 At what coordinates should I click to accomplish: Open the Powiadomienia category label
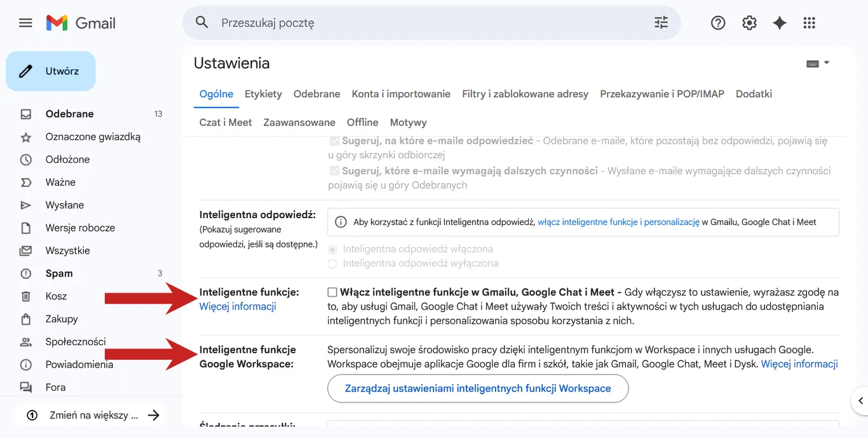click(x=79, y=365)
